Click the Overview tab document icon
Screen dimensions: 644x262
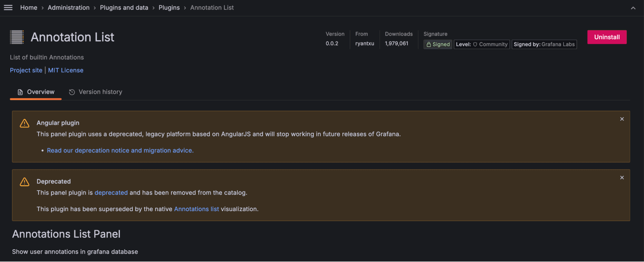(20, 92)
